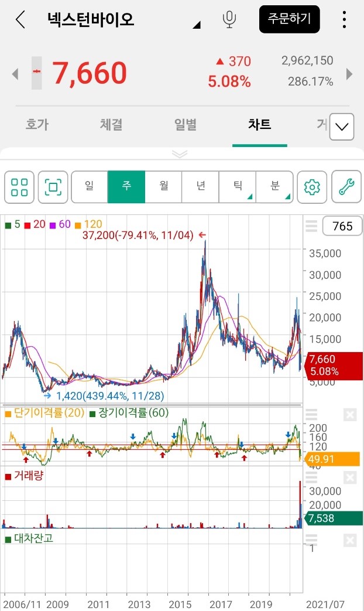Open stock selector triangle next to 넥스턴바이오
The image size is (364, 611).
[197, 25]
